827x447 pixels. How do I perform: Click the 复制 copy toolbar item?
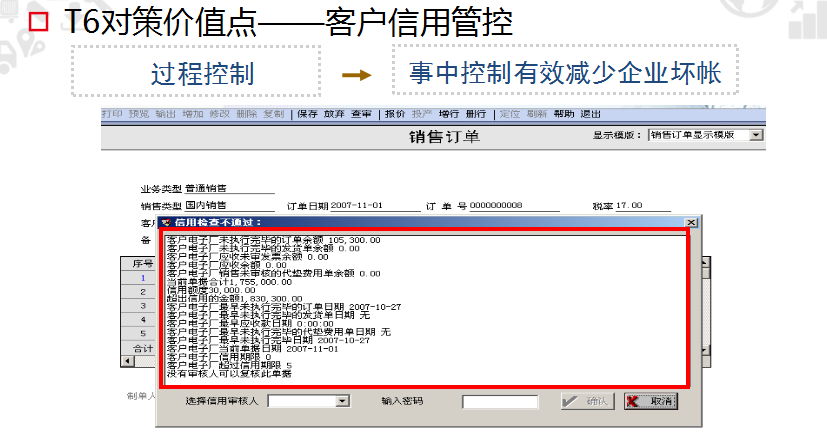pos(274,114)
